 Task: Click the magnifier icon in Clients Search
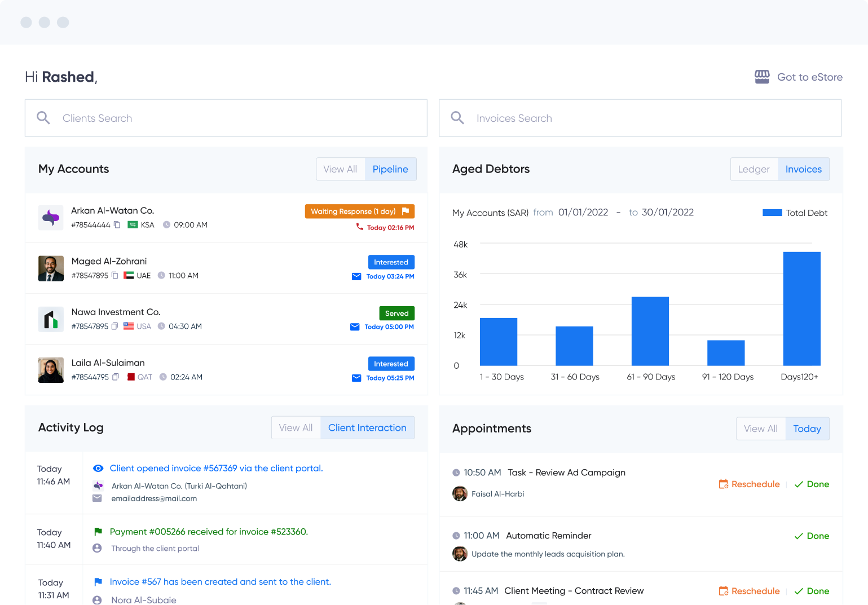point(43,118)
